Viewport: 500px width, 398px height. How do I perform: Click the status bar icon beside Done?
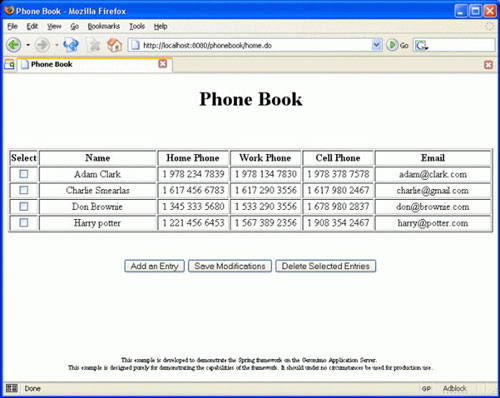pos(12,388)
